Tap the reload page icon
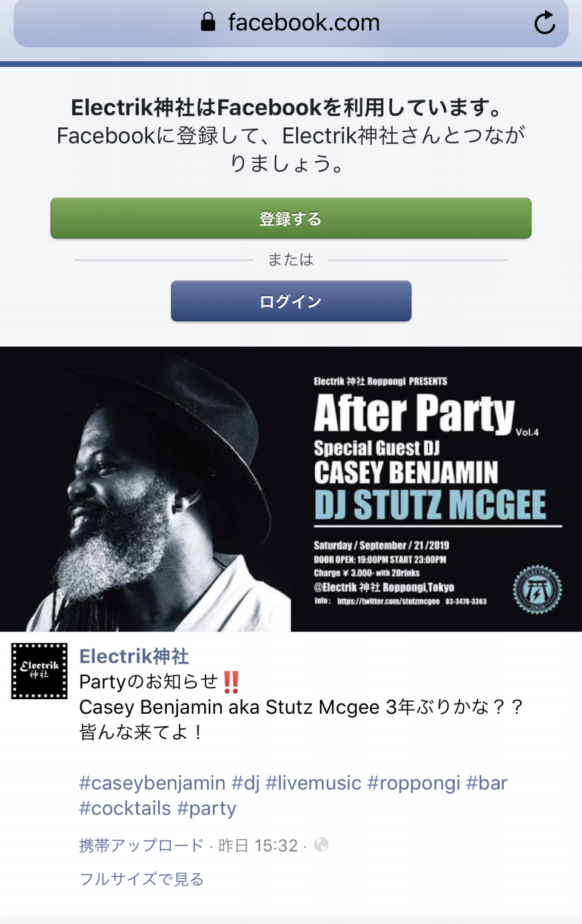The height and width of the screenshot is (924, 582). pyautogui.click(x=544, y=23)
